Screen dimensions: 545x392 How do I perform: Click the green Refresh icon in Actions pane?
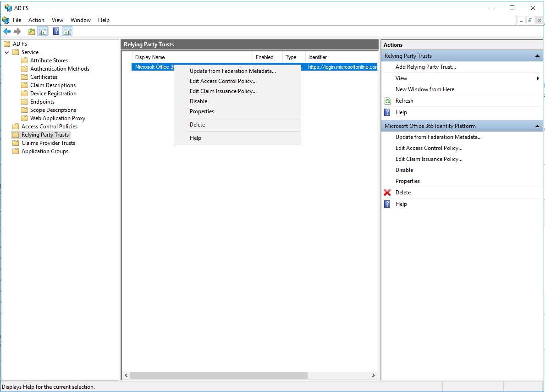tap(387, 101)
